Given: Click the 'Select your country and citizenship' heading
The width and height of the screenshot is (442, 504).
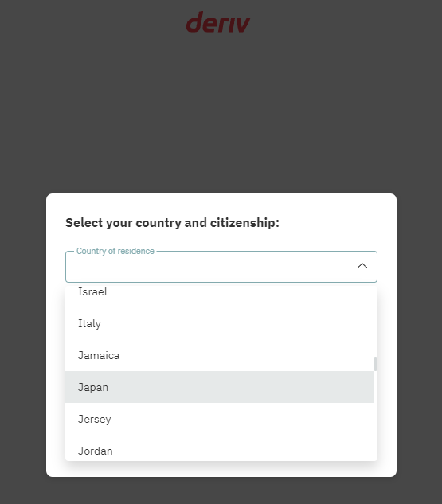Looking at the screenshot, I should click(172, 223).
